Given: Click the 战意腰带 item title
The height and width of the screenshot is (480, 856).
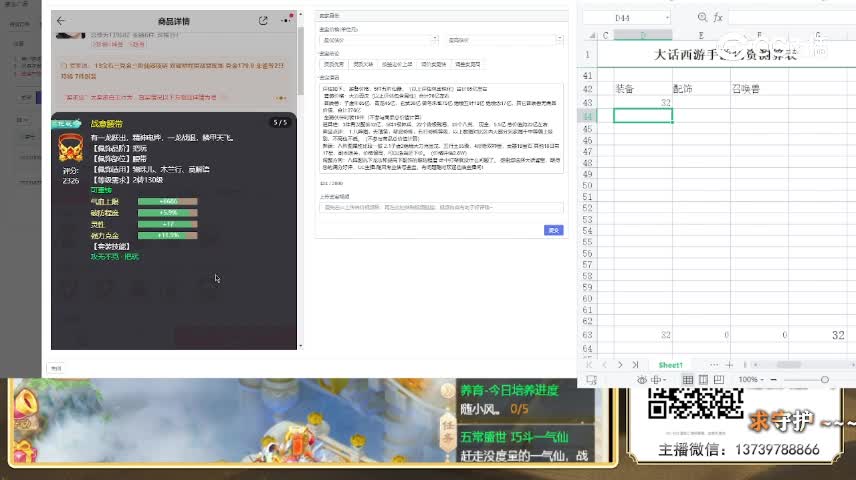Looking at the screenshot, I should pyautogui.click(x=106, y=124).
